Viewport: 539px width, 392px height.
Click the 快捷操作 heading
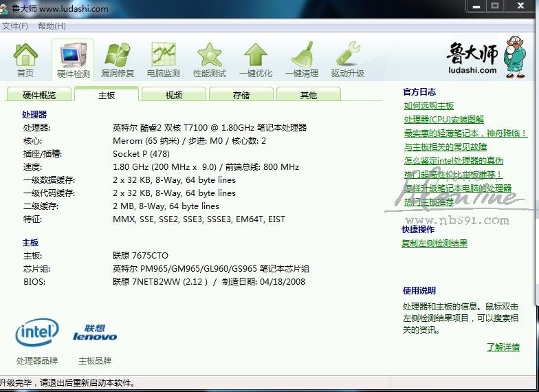coord(418,230)
